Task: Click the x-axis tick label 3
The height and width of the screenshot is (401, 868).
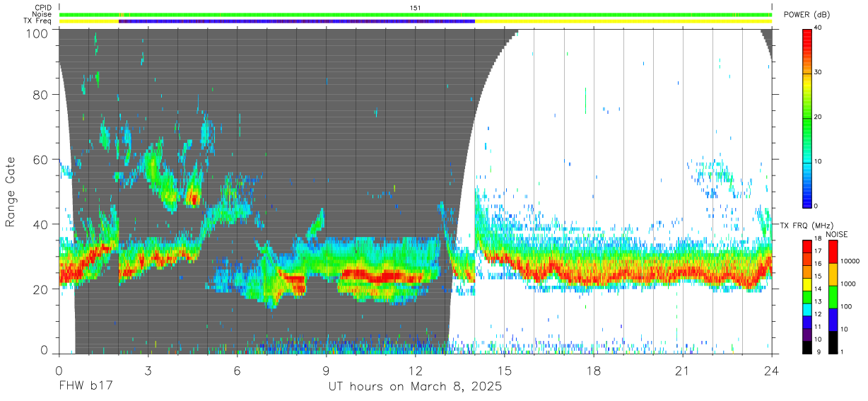Action: 148,371
